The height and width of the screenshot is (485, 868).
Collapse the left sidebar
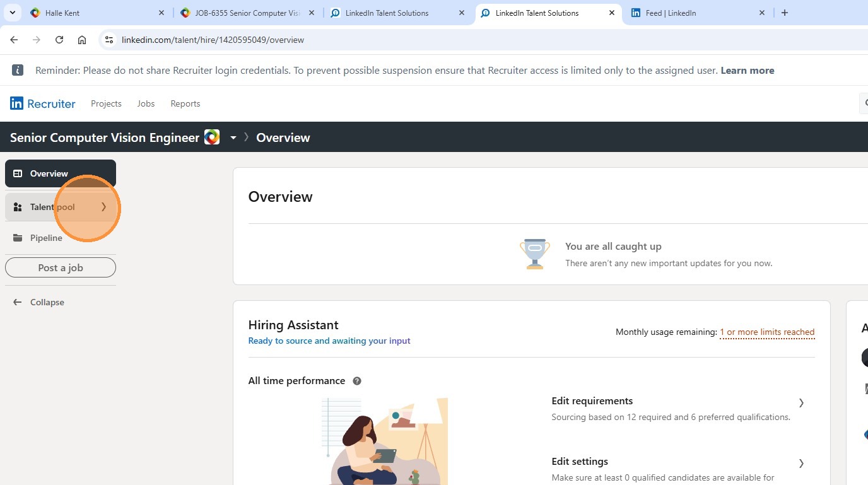point(39,302)
